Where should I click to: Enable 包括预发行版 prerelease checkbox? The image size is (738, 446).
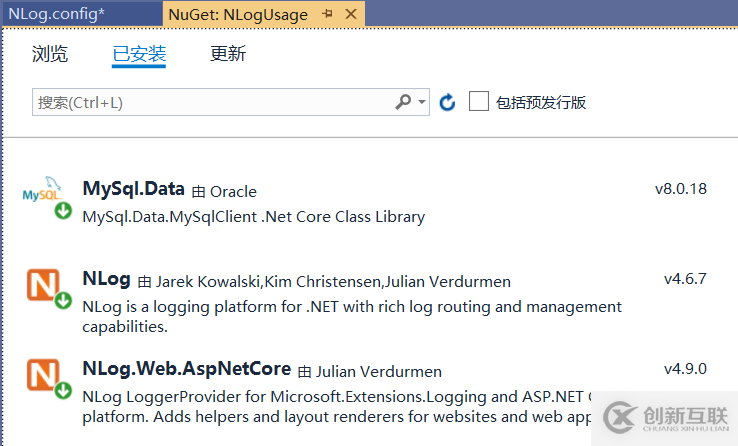tap(479, 102)
